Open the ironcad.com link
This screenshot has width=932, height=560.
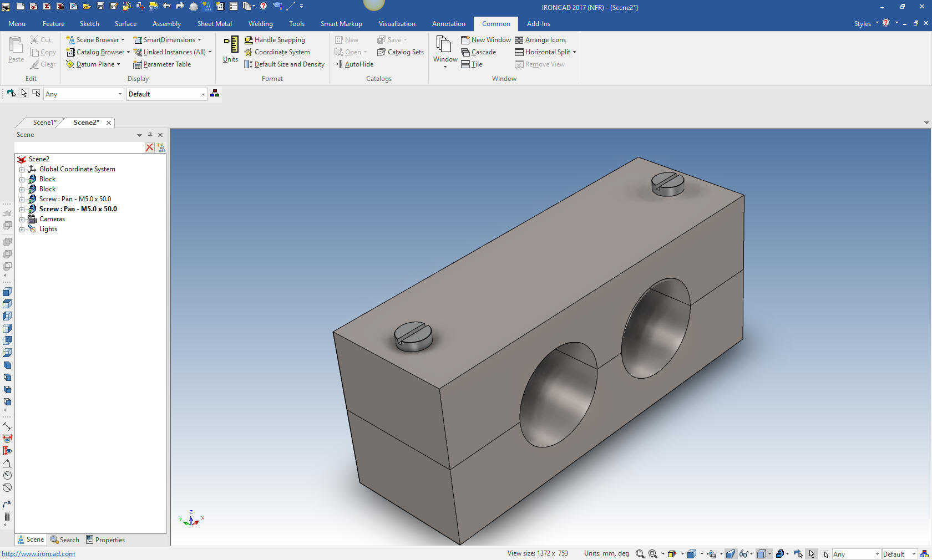coord(38,554)
